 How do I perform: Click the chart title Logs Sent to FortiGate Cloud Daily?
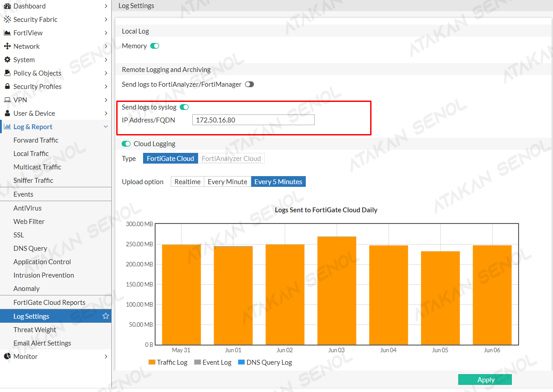[x=326, y=210]
